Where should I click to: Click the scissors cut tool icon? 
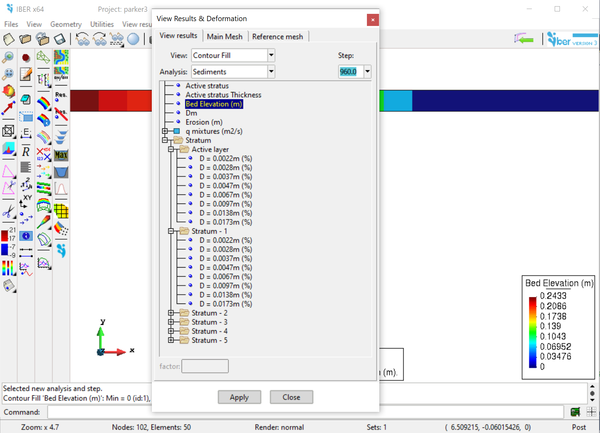click(x=9, y=211)
